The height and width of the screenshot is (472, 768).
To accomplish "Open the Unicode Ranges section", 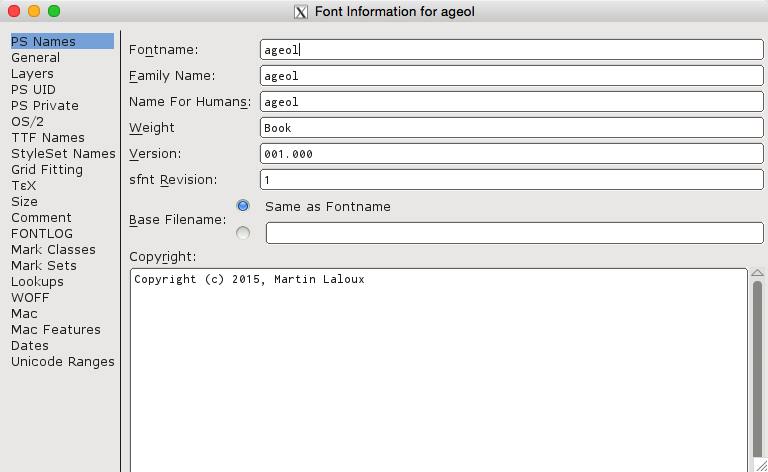I will tap(62, 362).
